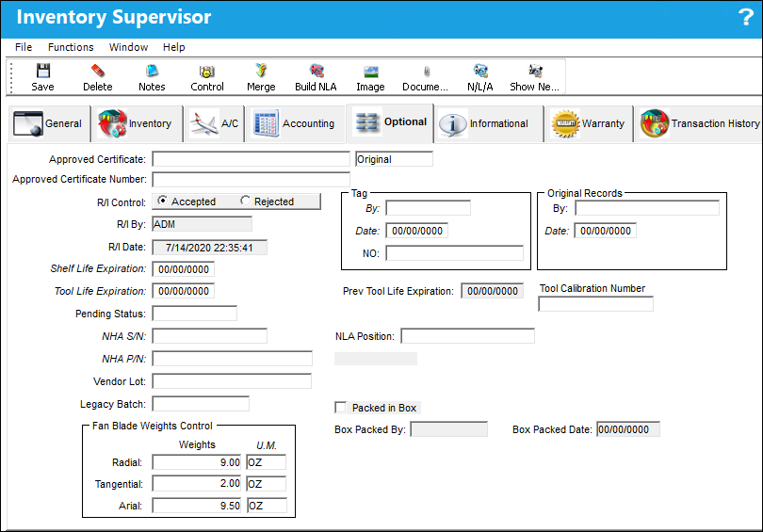Click the R/I By field showing ADM
763x532 pixels.
(x=202, y=224)
